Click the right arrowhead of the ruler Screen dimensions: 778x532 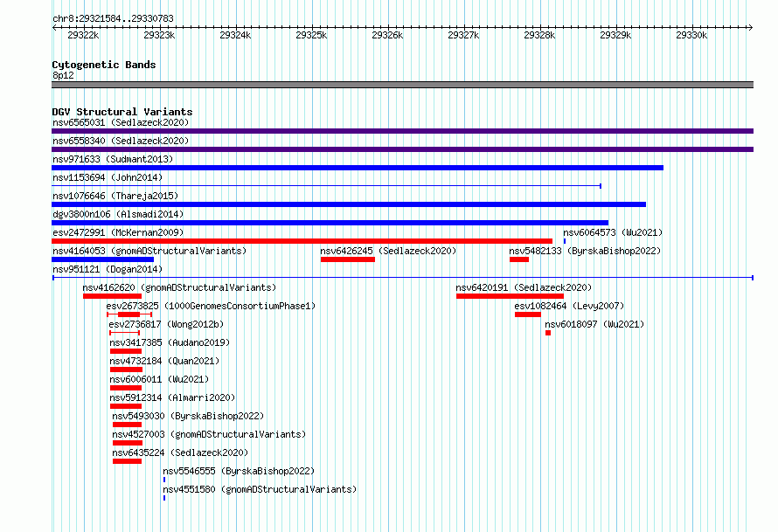coord(751,28)
